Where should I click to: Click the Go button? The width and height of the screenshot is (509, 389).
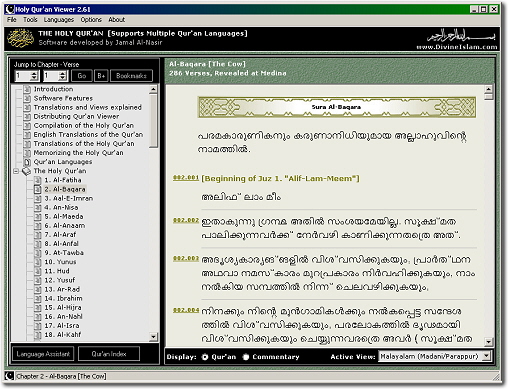pyautogui.click(x=82, y=76)
